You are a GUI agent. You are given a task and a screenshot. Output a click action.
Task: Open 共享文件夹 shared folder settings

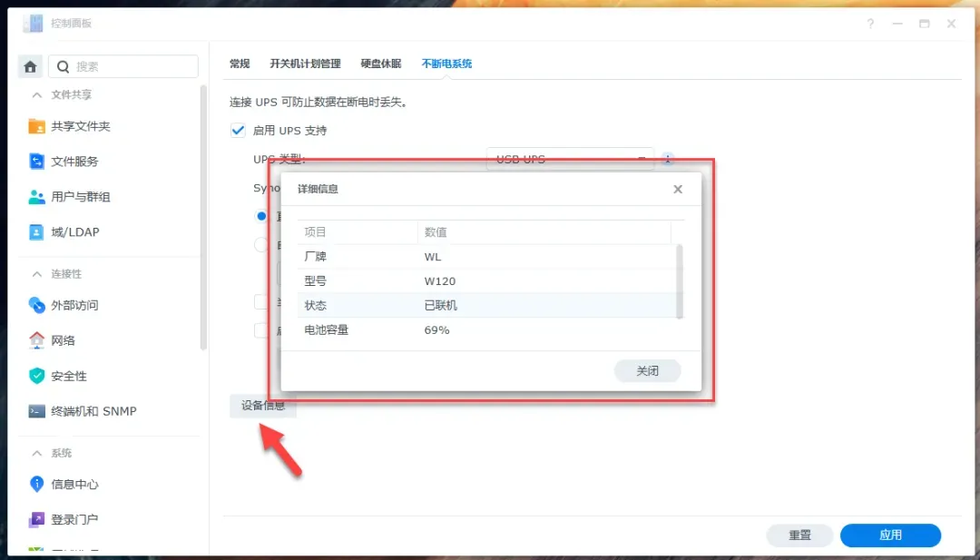click(x=80, y=126)
